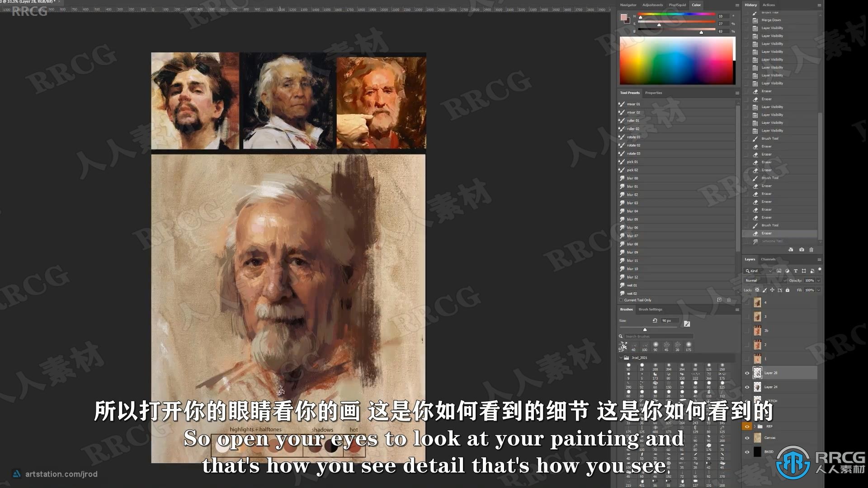868x488 pixels.
Task: Open the layer filter Kind dropdown
Action: tap(759, 271)
